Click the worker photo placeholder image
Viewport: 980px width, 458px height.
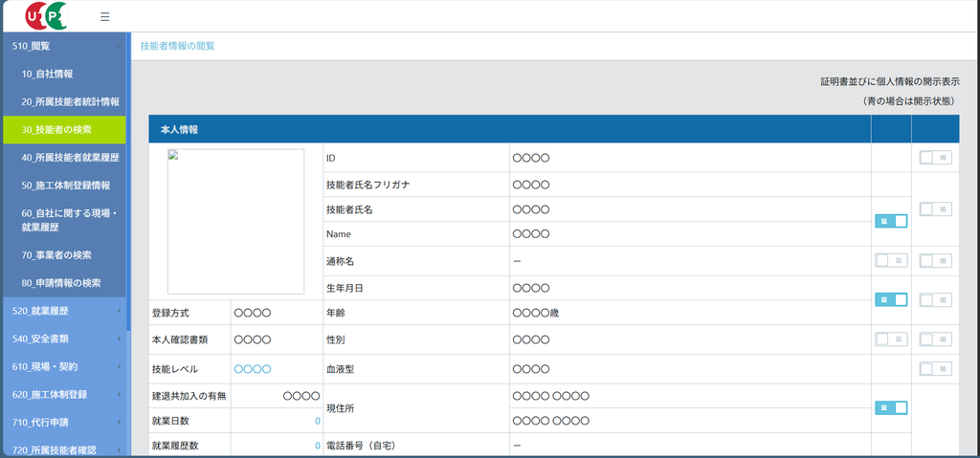pyautogui.click(x=235, y=221)
